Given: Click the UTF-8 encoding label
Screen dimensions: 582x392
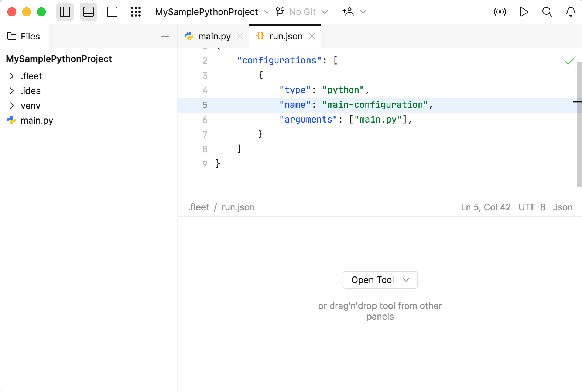Looking at the screenshot, I should click(x=532, y=207).
